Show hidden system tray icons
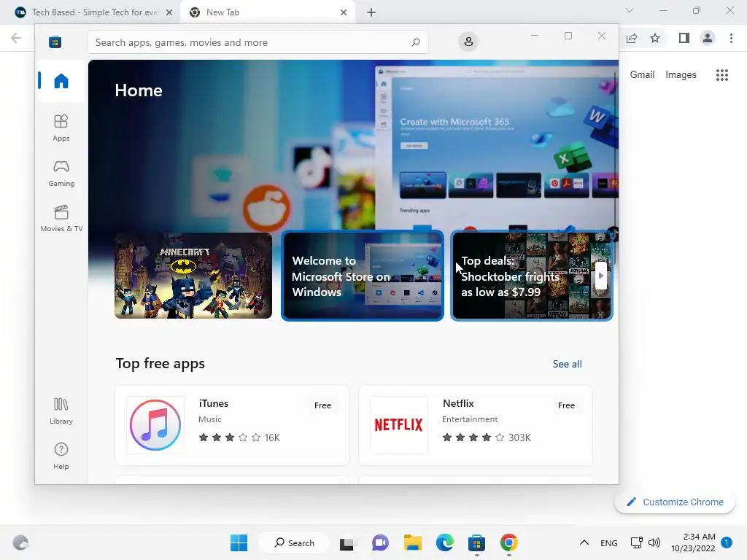 (584, 542)
